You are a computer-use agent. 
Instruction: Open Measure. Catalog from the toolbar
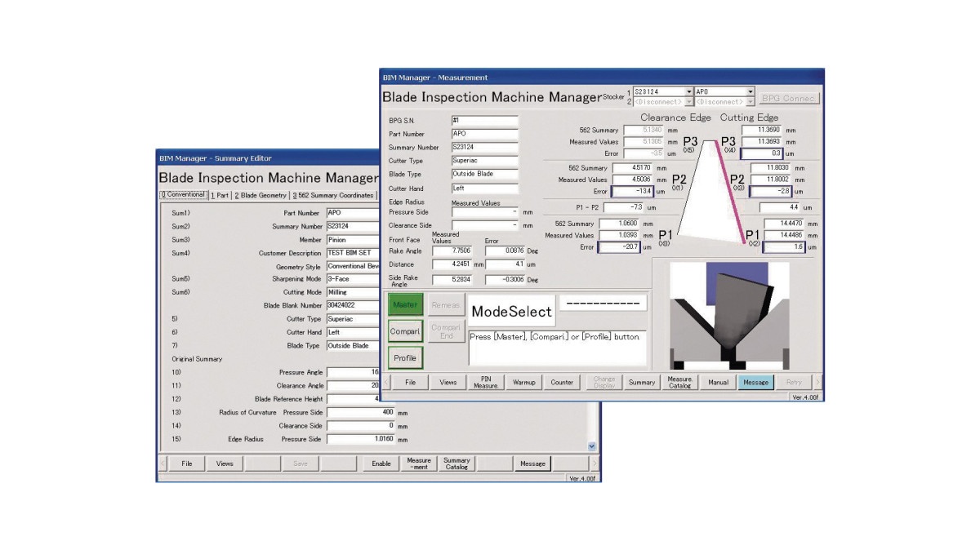coord(680,382)
